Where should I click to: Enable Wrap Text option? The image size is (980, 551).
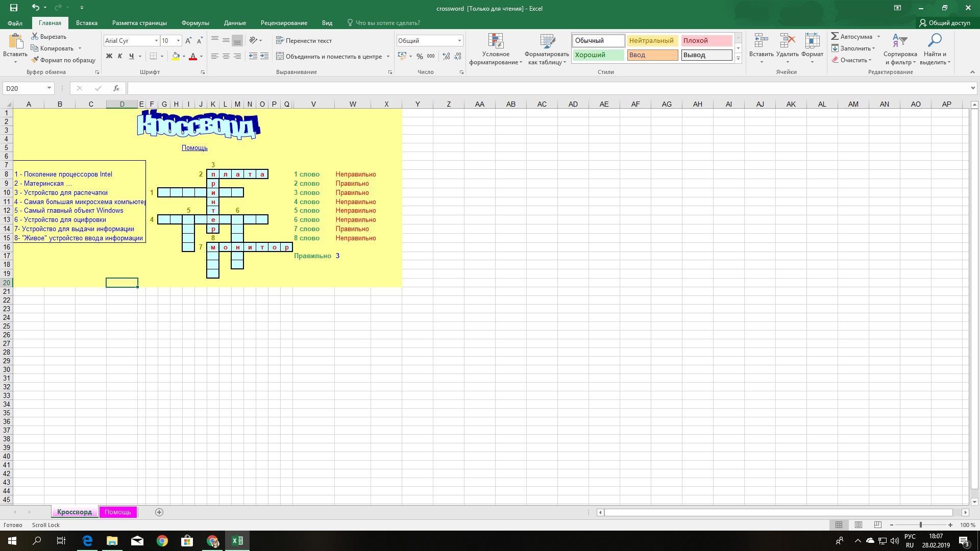[x=304, y=41]
